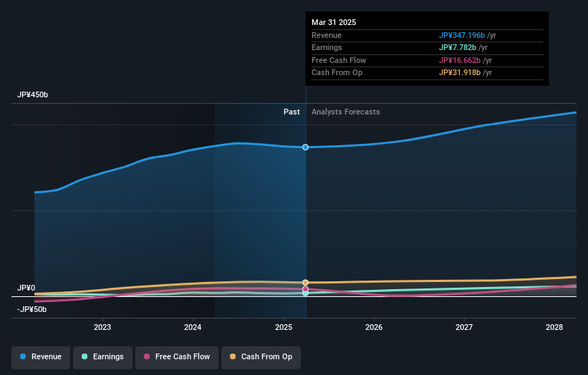Click the JP¥347.196b revenue value
This screenshot has height=375, width=588.
pyautogui.click(x=462, y=35)
